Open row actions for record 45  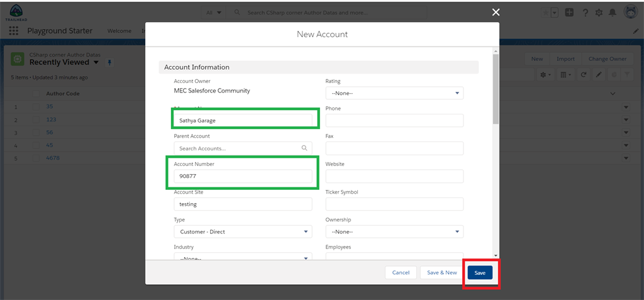tap(626, 145)
